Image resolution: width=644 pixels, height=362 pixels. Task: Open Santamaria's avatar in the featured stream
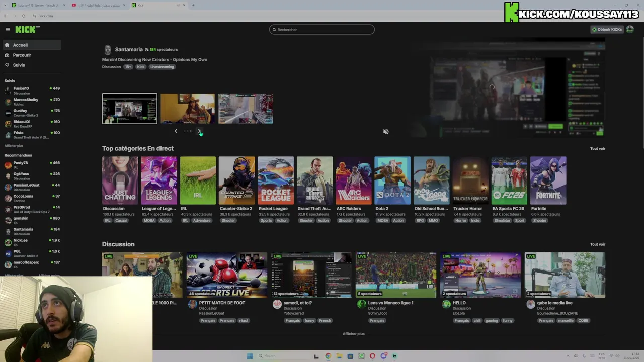click(107, 50)
